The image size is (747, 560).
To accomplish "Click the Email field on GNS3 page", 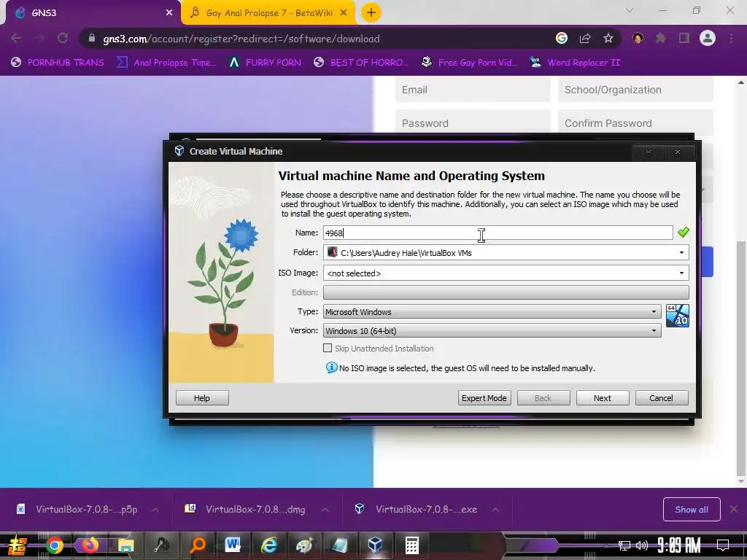I will point(473,90).
